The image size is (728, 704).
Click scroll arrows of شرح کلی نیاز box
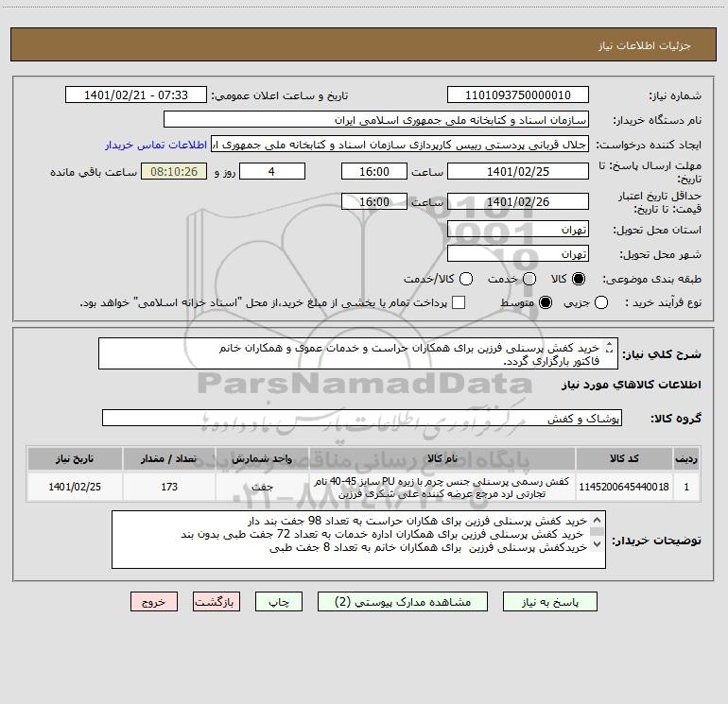(610, 348)
